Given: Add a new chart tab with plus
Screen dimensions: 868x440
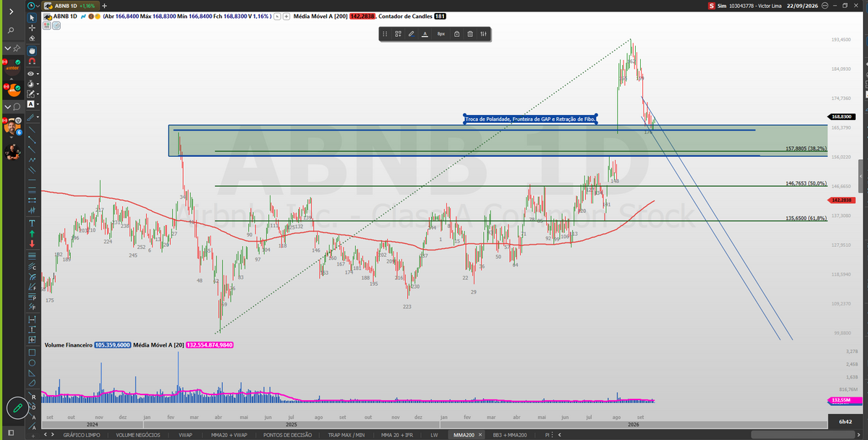Looking at the screenshot, I should click(105, 6).
